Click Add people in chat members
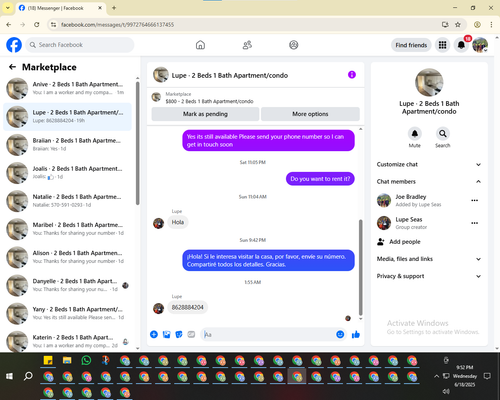 point(399,242)
